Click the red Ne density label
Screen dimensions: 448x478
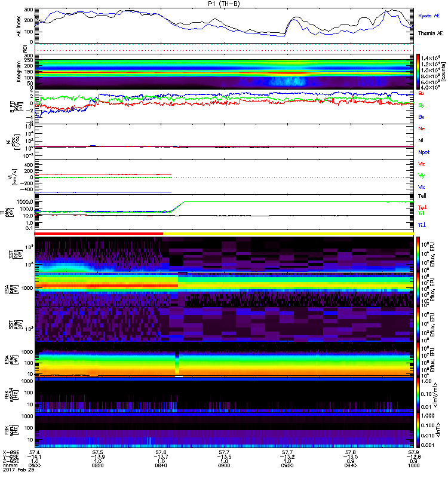pyautogui.click(x=422, y=128)
